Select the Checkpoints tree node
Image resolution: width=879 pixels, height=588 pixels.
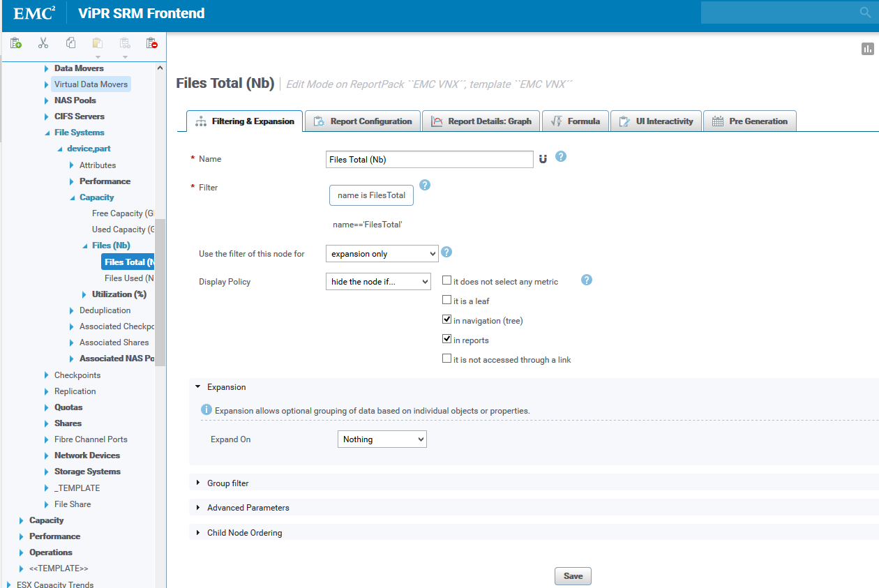click(x=77, y=375)
